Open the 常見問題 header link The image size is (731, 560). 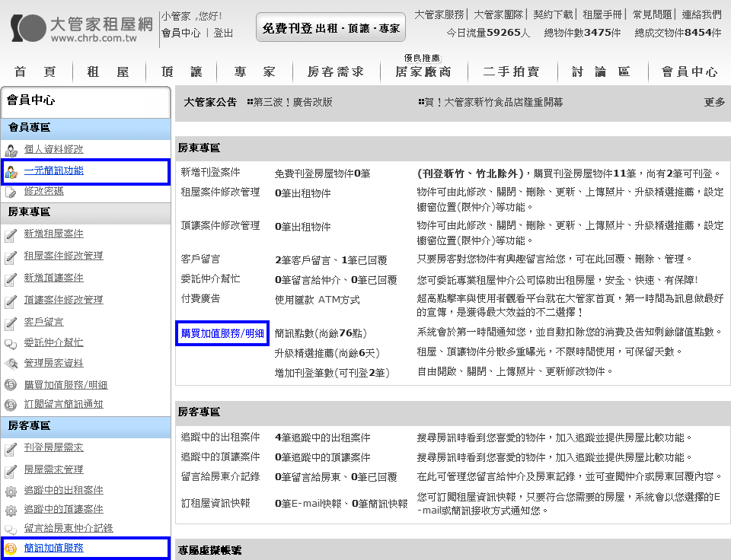[653, 15]
